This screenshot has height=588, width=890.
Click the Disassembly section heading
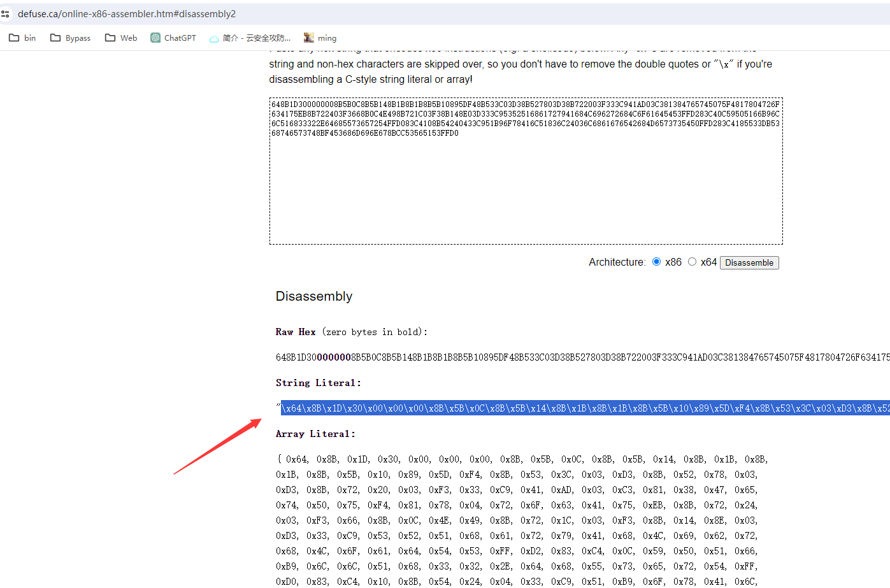coord(313,296)
